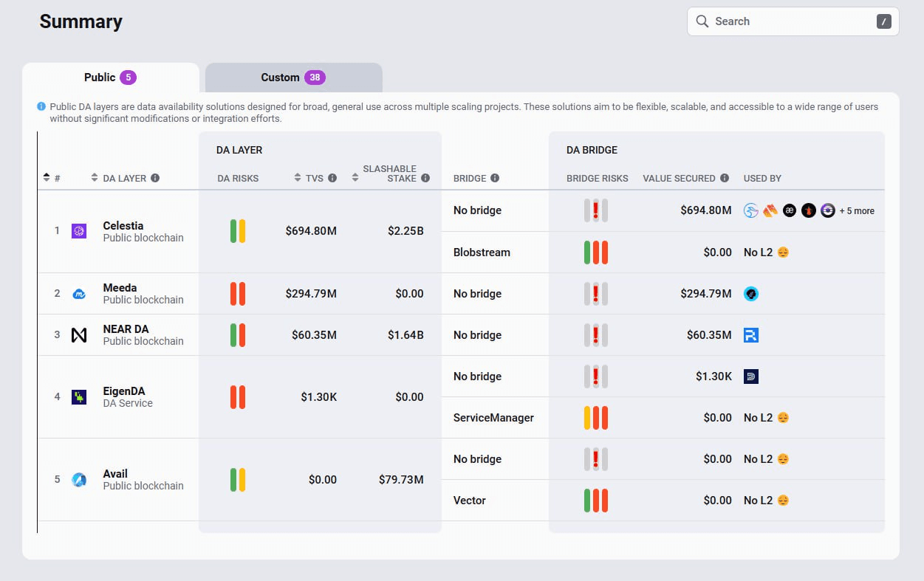The width and height of the screenshot is (924, 581).
Task: Click NEAR DA risks green-red bars
Action: [238, 334]
